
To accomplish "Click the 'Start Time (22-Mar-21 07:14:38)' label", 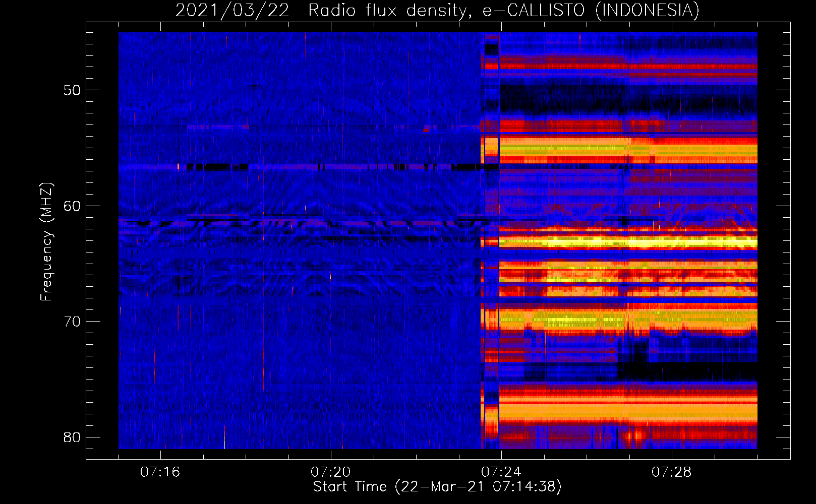I will click(437, 487).
